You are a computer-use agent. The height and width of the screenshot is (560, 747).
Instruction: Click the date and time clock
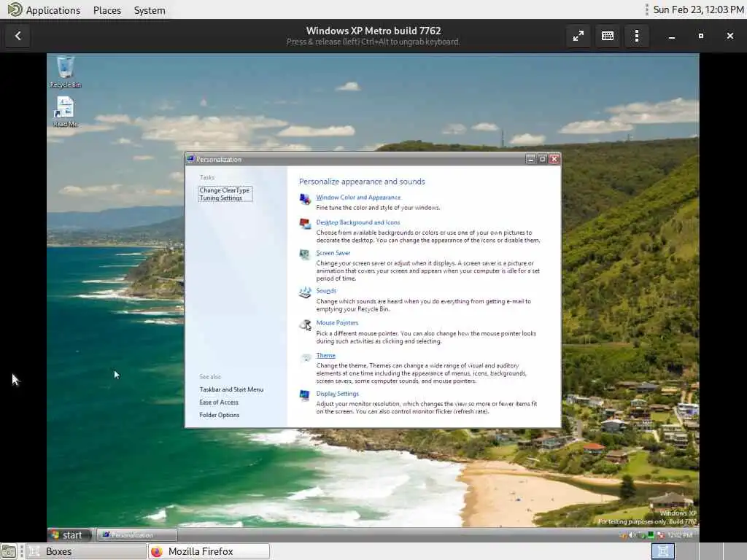pyautogui.click(x=698, y=9)
